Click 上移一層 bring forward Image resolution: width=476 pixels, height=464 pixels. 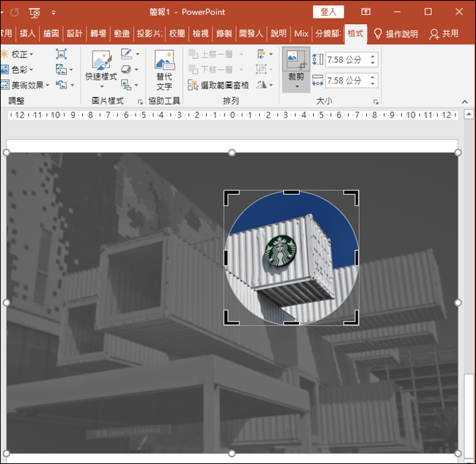click(x=210, y=55)
